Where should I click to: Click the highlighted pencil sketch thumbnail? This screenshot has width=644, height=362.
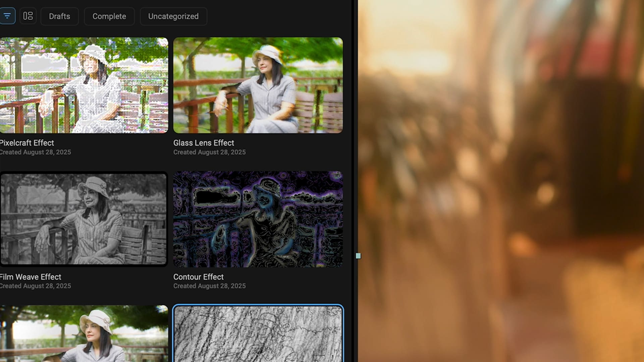258,334
